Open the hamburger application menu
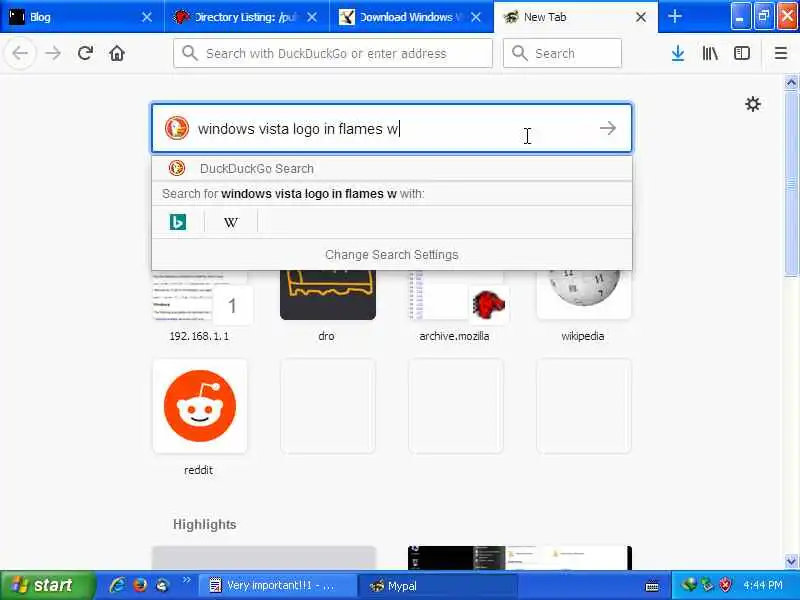The width and height of the screenshot is (800, 600). tap(781, 53)
